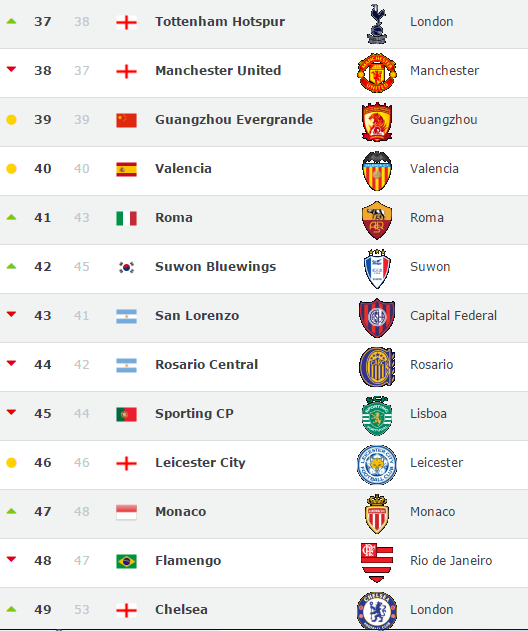Open the Rosario Central team link
Image resolution: width=528 pixels, height=631 pixels.
(206, 365)
